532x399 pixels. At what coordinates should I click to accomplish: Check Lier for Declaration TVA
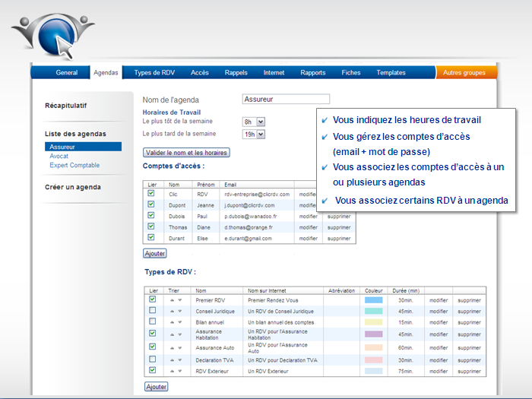[x=152, y=359]
